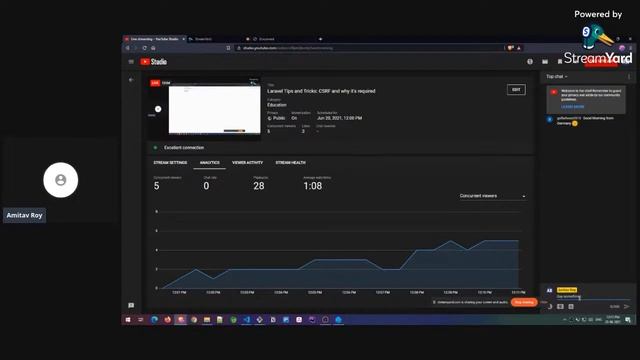Click the browser home icon
640x360 pixels.
153,48
